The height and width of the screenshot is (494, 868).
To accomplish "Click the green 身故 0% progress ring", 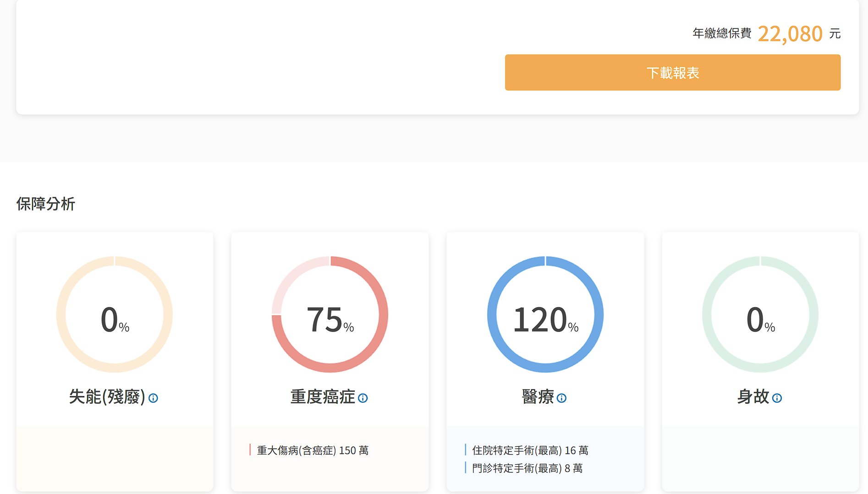I will 707,315.
